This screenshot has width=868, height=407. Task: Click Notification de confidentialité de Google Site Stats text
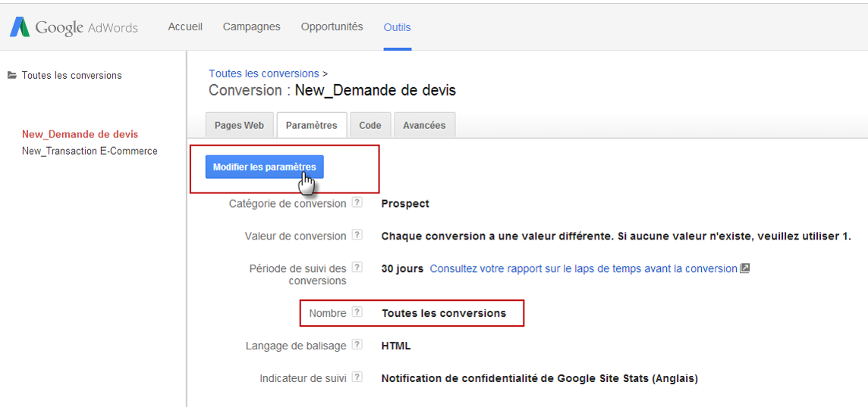[539, 379]
